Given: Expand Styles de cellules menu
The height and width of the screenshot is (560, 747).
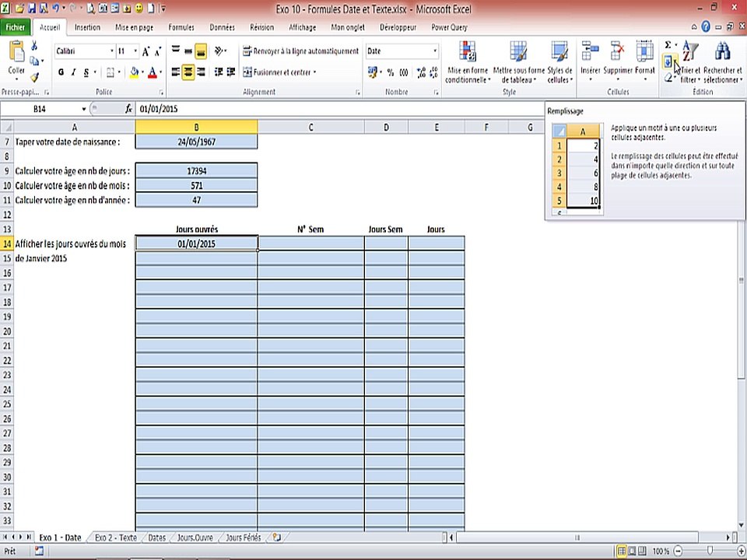Looking at the screenshot, I should tap(559, 62).
